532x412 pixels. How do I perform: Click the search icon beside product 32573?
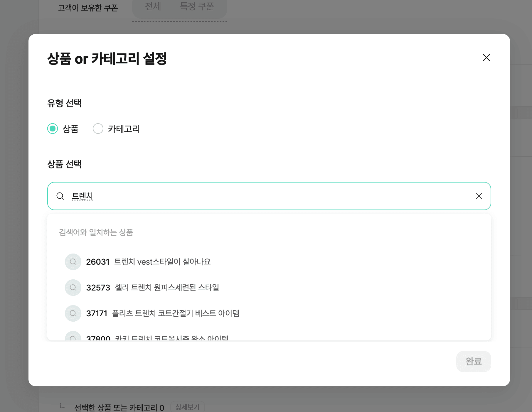73,288
